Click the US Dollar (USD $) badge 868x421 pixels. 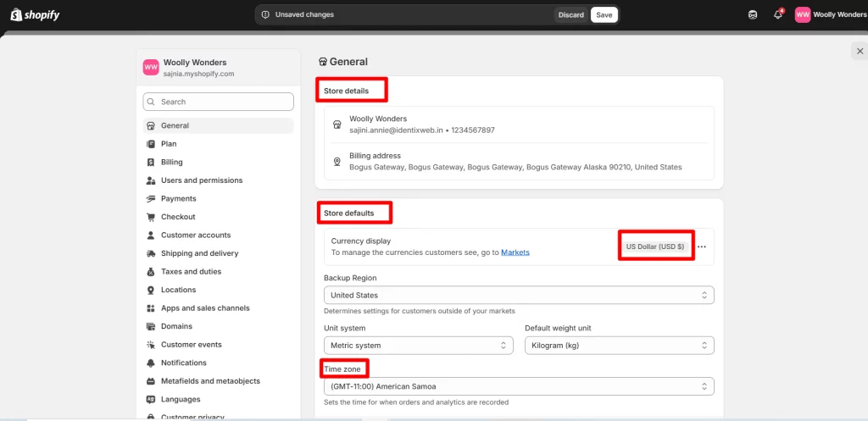[655, 247]
